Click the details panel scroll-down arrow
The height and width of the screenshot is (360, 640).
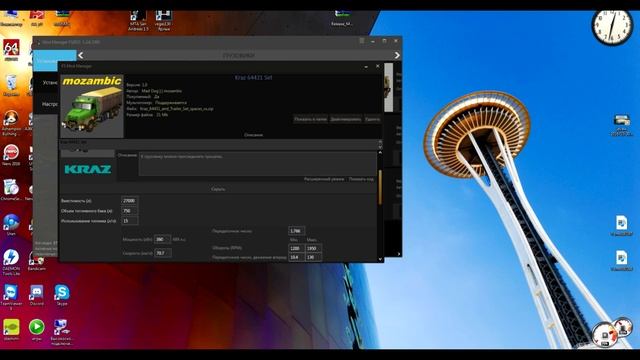pos(380,258)
